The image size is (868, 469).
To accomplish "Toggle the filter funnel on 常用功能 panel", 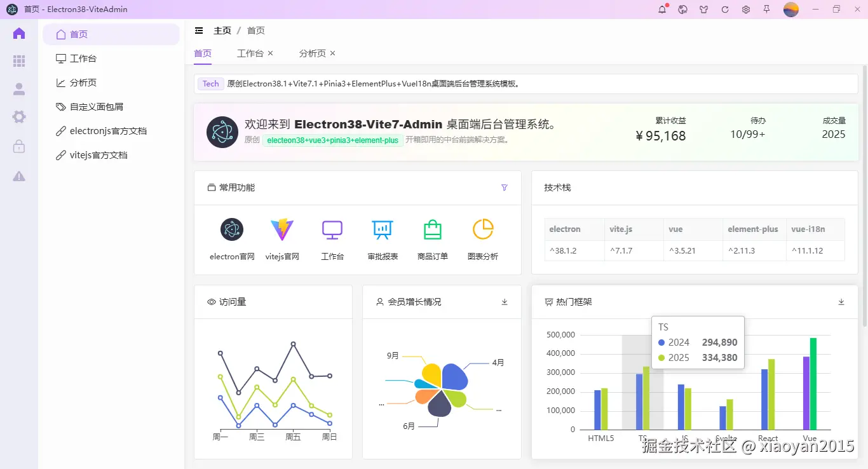I will click(504, 187).
